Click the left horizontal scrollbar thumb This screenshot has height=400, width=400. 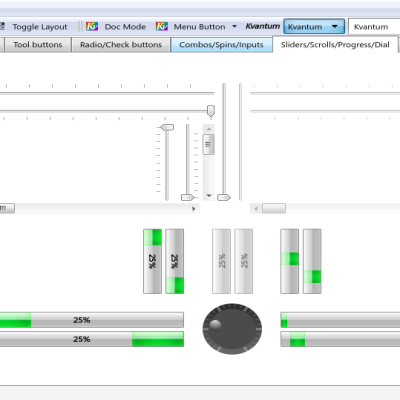pyautogui.click(x=7, y=209)
